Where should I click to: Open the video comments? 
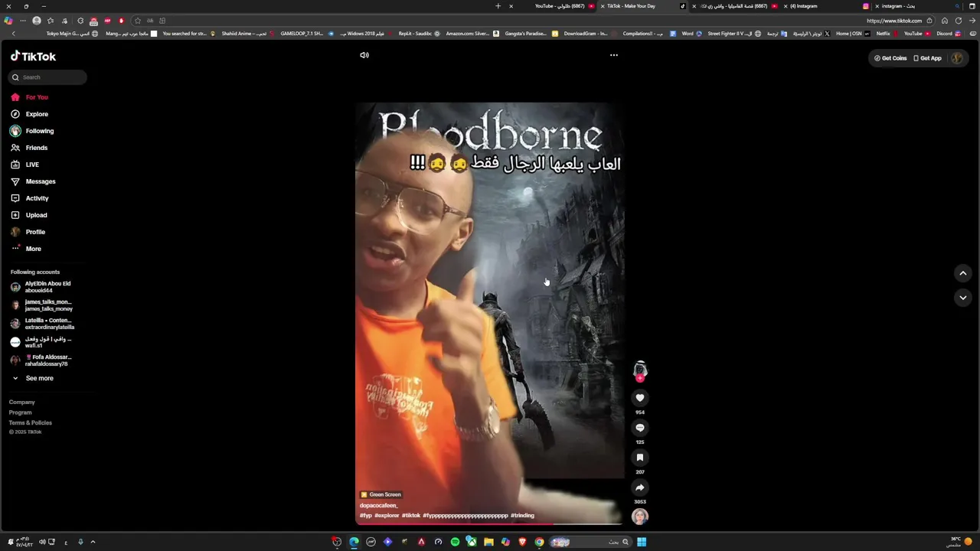(x=640, y=428)
